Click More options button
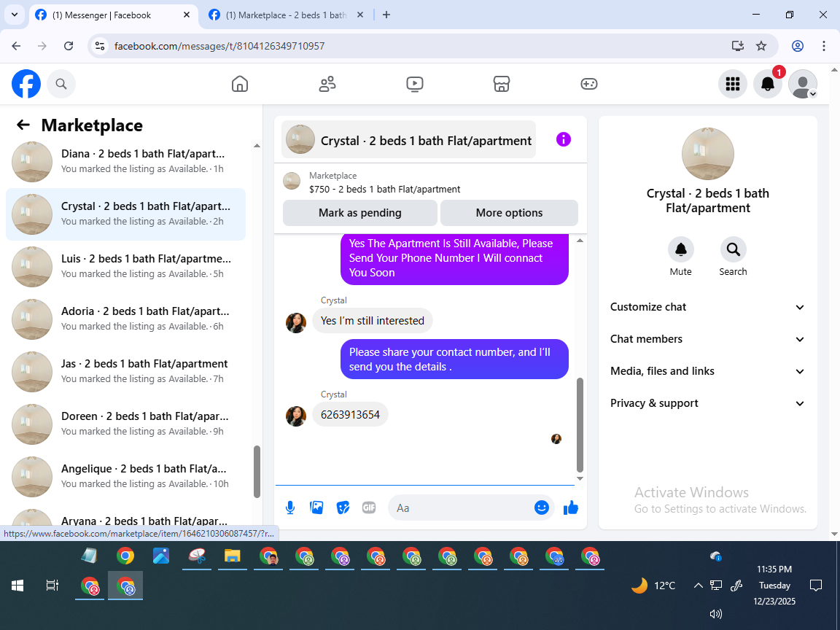The height and width of the screenshot is (630, 840). (509, 213)
